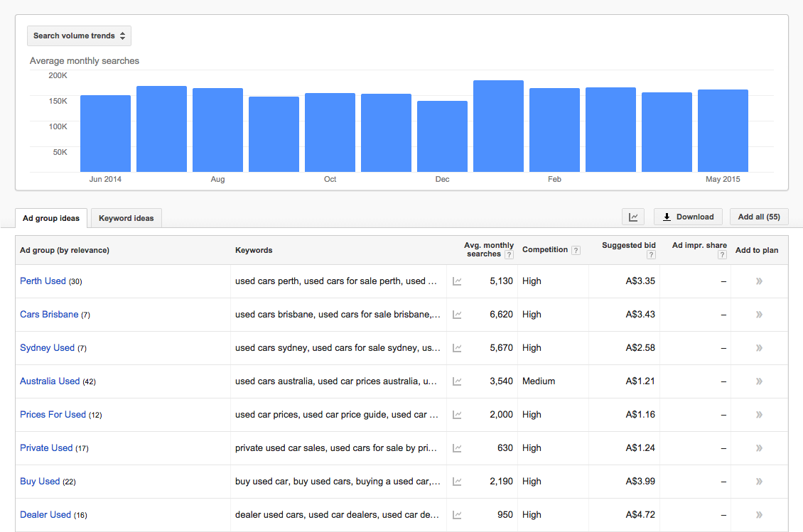This screenshot has width=803, height=532.
Task: Open the Private Used ad group link
Action: (46, 448)
